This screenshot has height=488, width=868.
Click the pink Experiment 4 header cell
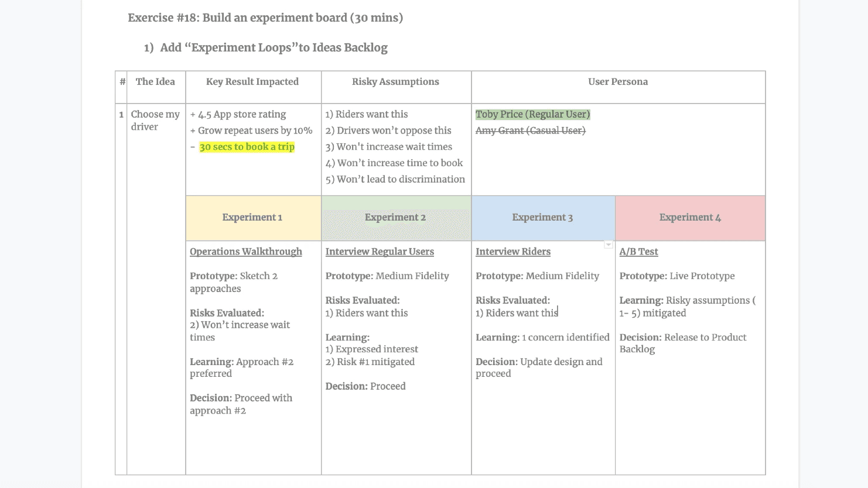[x=690, y=218]
